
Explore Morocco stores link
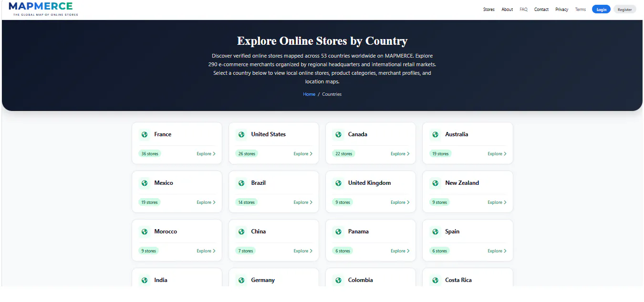(206, 251)
